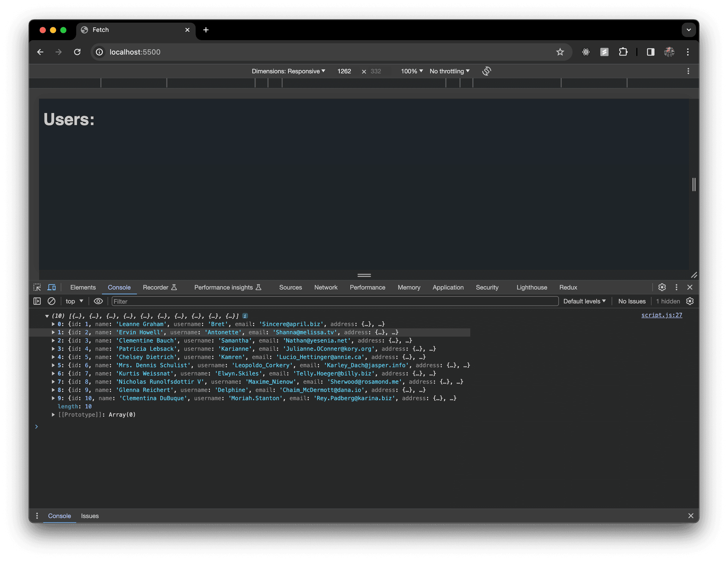Viewport: 728px width, 561px height.
Task: Switch to the Network tab
Action: pos(326,287)
